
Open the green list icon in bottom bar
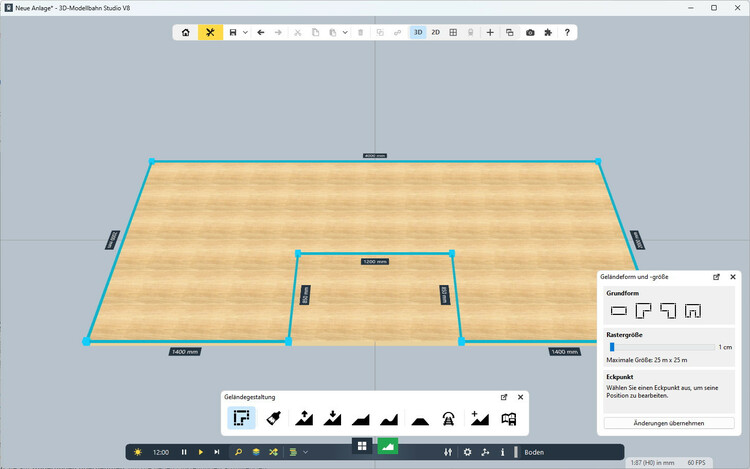click(x=293, y=452)
